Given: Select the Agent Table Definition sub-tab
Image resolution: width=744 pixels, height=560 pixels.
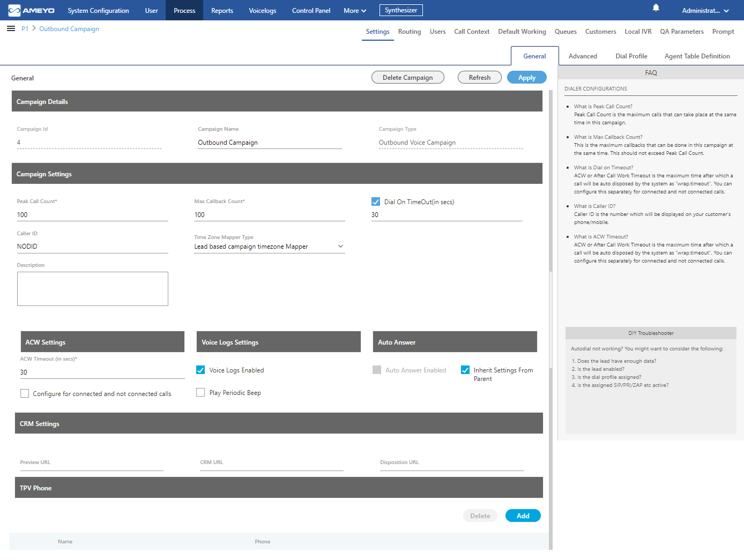Looking at the screenshot, I should 697,56.
